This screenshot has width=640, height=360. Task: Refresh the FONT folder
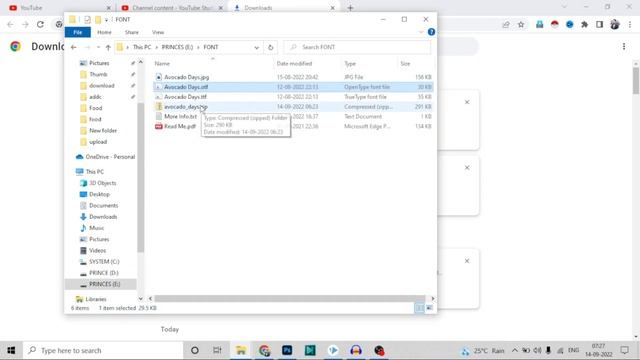[x=270, y=47]
